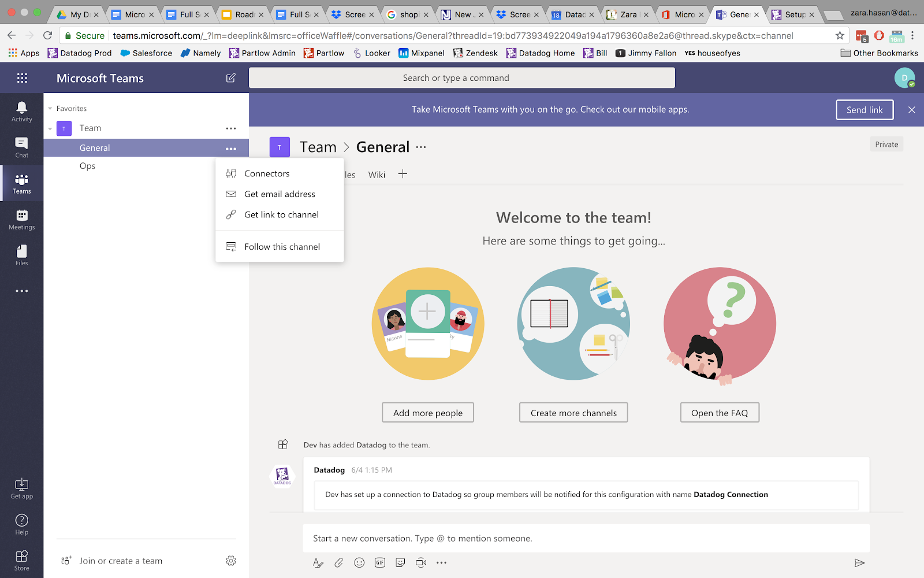This screenshot has width=924, height=578.
Task: Open the Store in the sidebar
Action: point(22,560)
